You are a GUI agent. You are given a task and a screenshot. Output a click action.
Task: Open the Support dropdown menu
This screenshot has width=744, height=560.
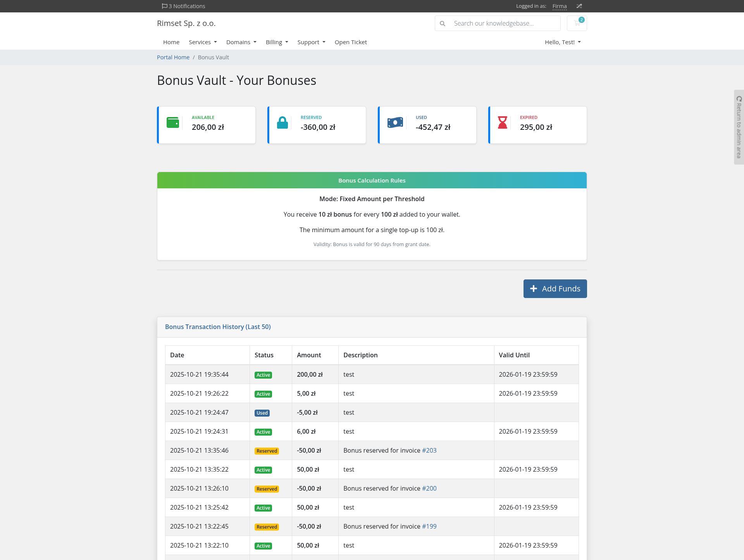point(311,42)
